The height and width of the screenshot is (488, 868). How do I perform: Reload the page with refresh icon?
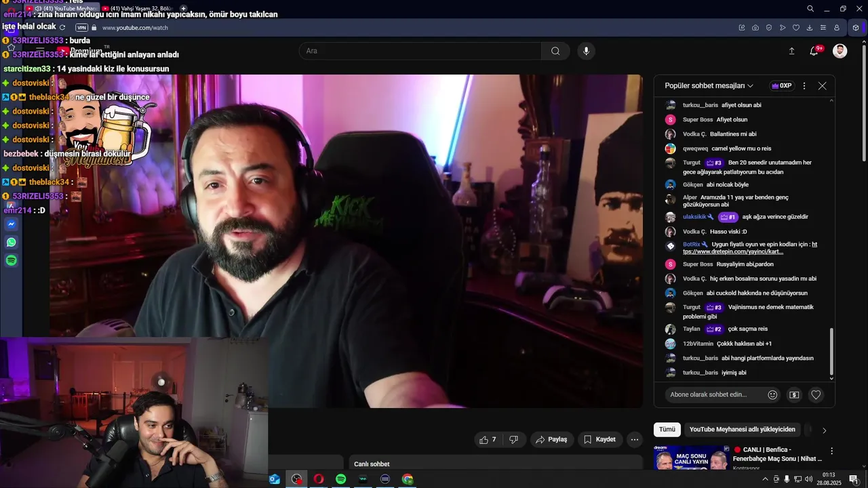pos(62,28)
